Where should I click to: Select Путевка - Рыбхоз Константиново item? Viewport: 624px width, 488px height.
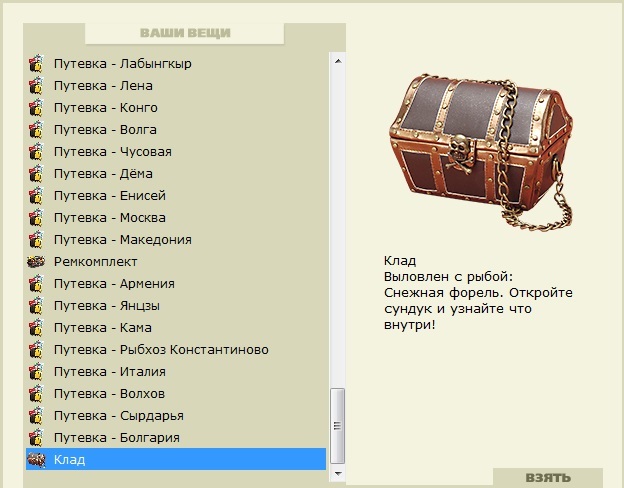[x=176, y=349]
